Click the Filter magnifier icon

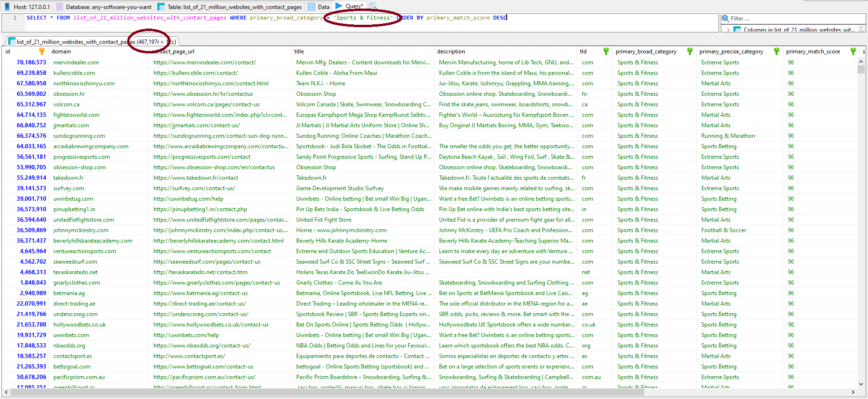[726, 19]
